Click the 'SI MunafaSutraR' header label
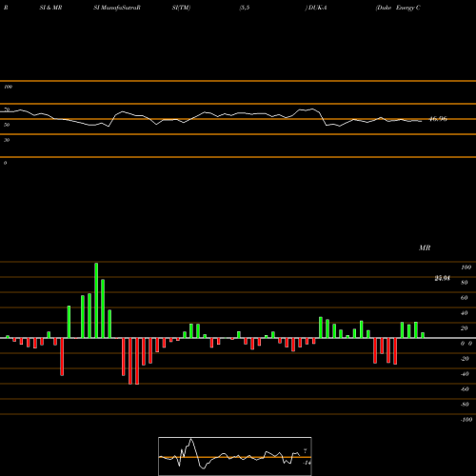 click(x=117, y=8)
